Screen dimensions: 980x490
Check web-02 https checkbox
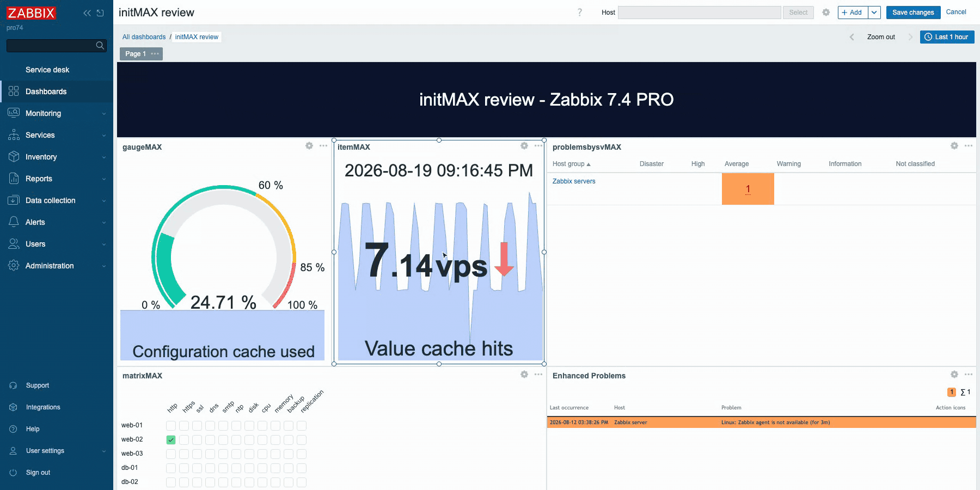coord(184,440)
